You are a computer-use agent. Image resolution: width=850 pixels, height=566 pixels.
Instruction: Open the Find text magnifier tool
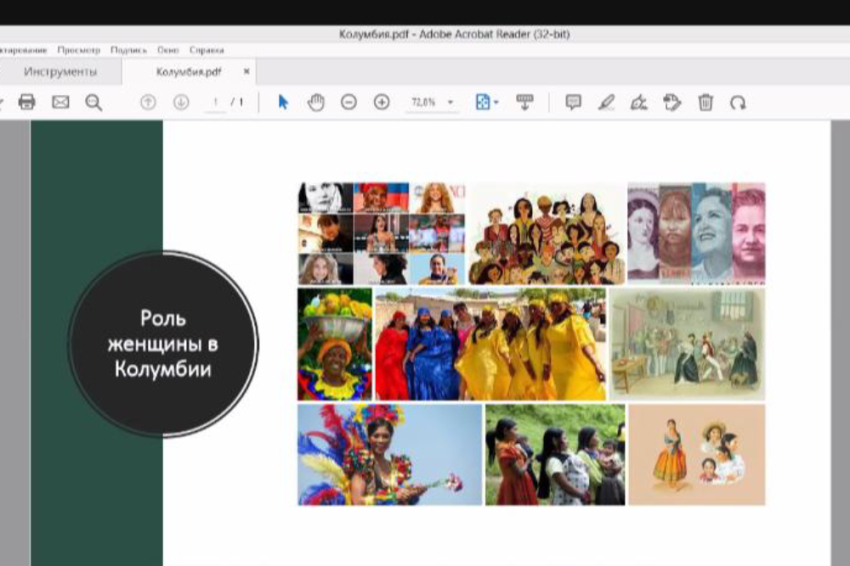[93, 102]
